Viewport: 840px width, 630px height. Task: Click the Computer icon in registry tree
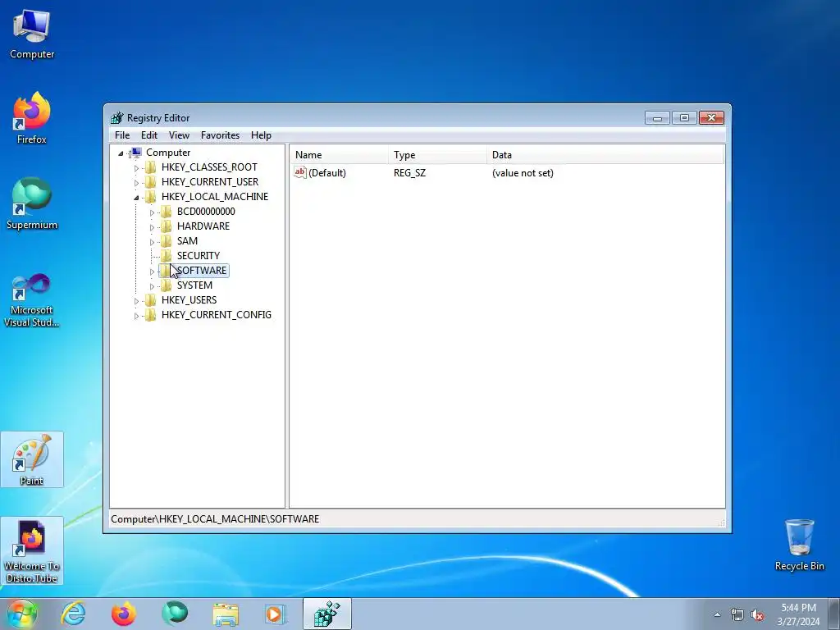point(136,153)
